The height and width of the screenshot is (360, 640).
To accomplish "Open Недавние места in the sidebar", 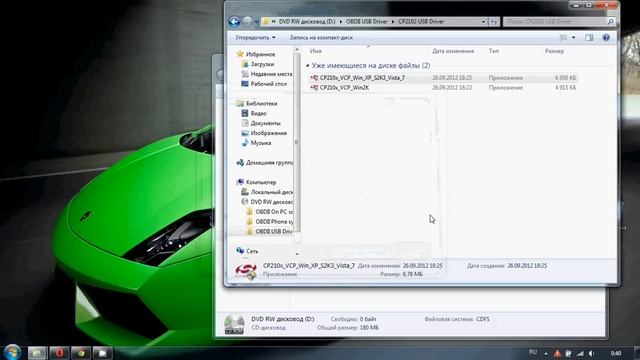I will pyautogui.click(x=271, y=74).
